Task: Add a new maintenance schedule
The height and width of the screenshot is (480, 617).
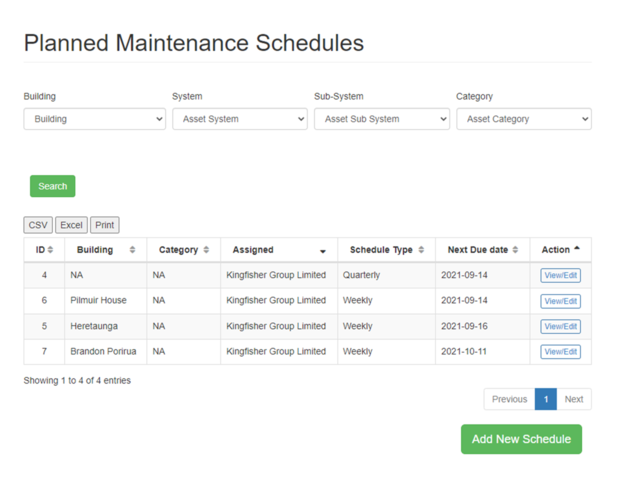Action: click(521, 439)
